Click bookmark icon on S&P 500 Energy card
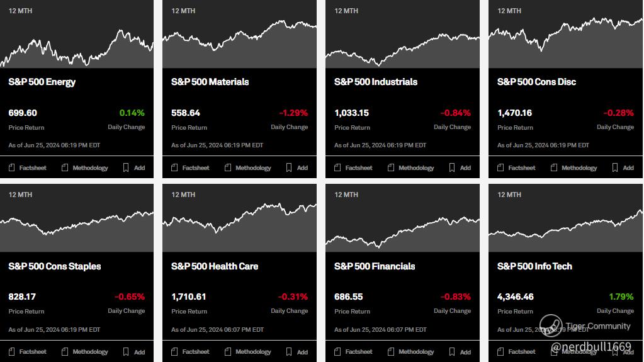Viewport: 644px width, 362px height. 125,168
